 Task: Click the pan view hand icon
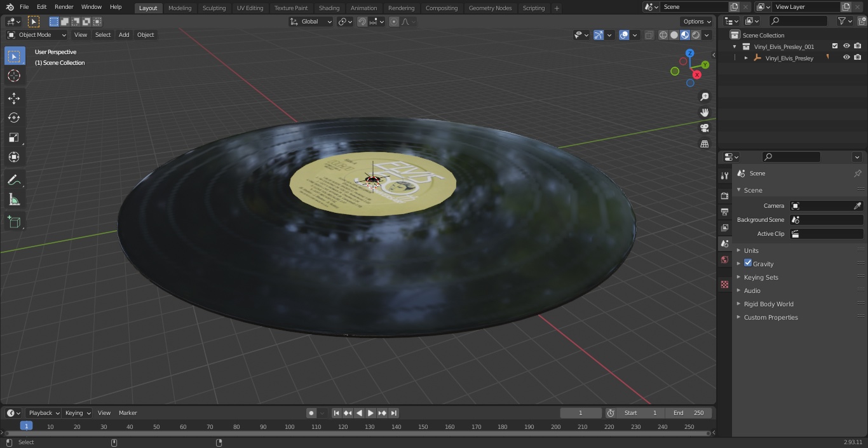(x=704, y=112)
